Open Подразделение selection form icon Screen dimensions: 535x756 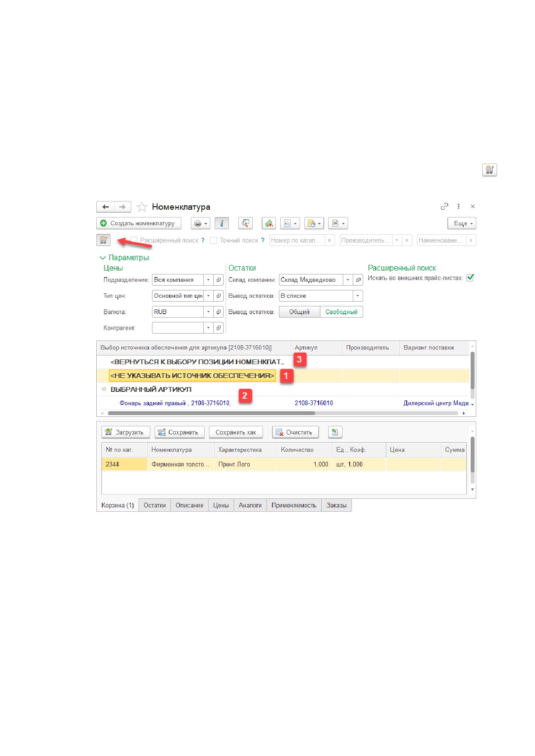pyautogui.click(x=218, y=280)
